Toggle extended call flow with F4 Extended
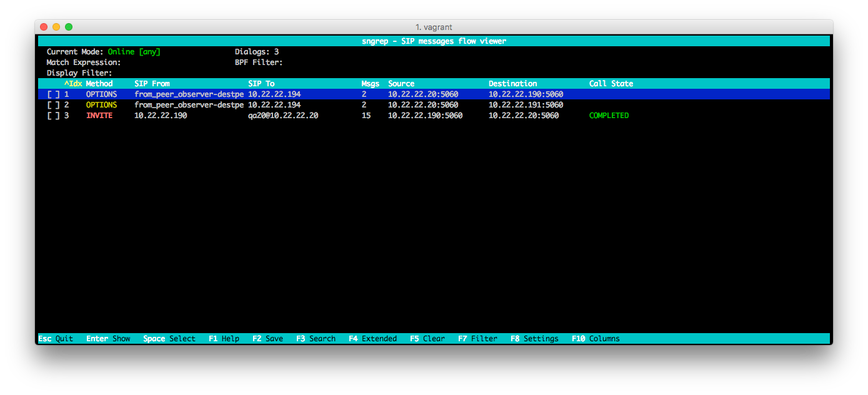Viewport: 868px width, 395px height. (373, 338)
